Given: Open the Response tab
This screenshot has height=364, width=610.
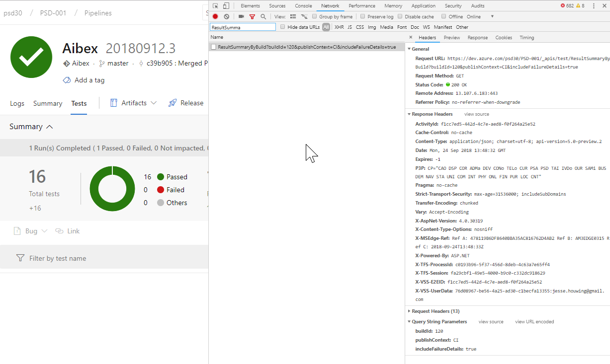Looking at the screenshot, I should pyautogui.click(x=478, y=37).
